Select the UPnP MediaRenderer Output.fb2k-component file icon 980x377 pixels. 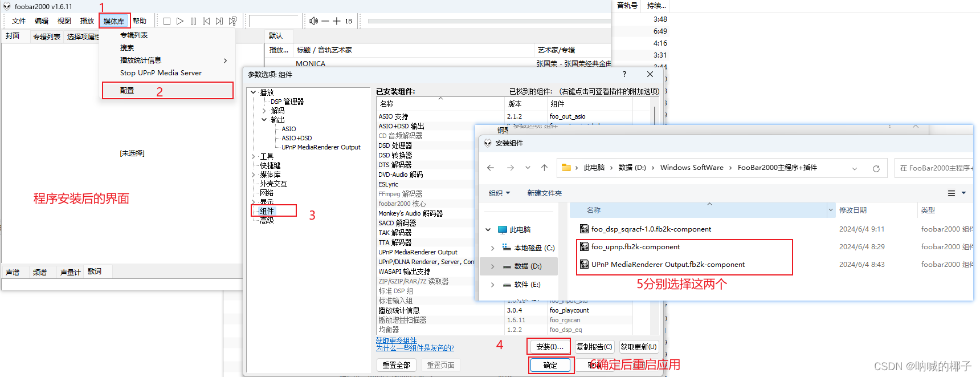[584, 264]
